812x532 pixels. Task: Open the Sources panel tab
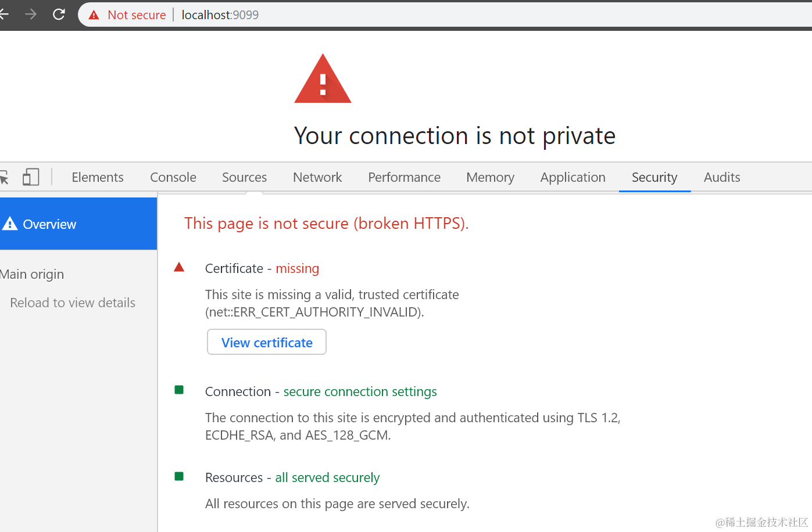click(244, 177)
